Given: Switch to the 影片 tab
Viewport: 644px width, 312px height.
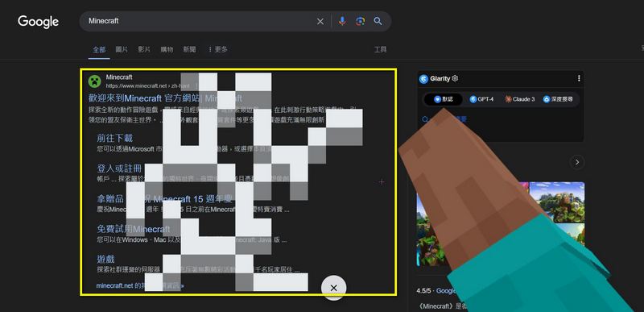Looking at the screenshot, I should pyautogui.click(x=144, y=49).
